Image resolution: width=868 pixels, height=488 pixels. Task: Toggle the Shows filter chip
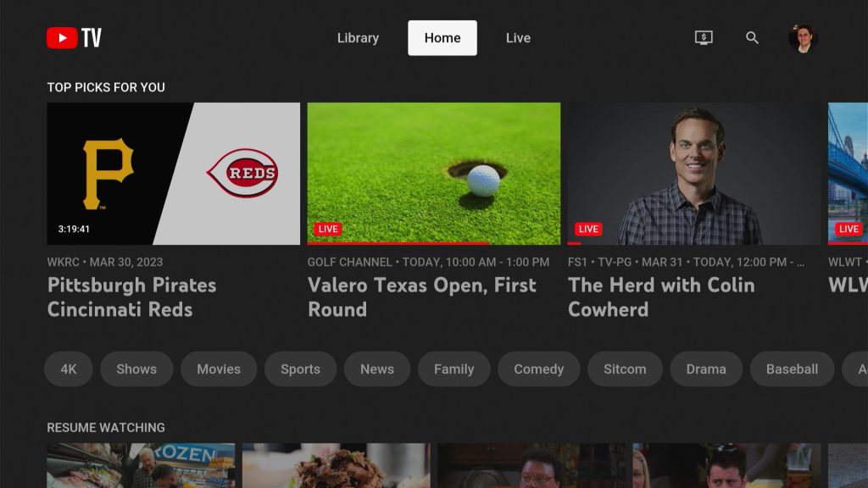pos(136,369)
